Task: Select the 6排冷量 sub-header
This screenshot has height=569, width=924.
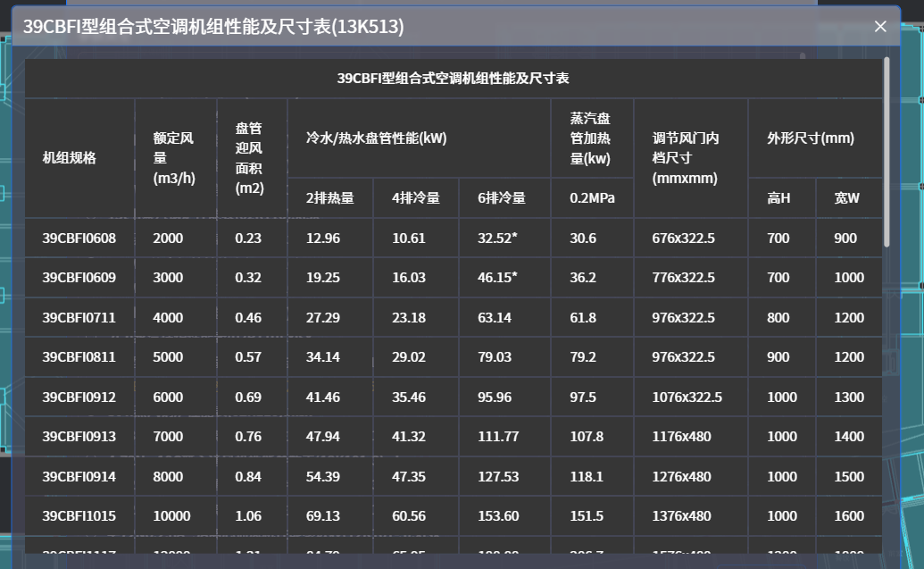Action: (x=502, y=198)
